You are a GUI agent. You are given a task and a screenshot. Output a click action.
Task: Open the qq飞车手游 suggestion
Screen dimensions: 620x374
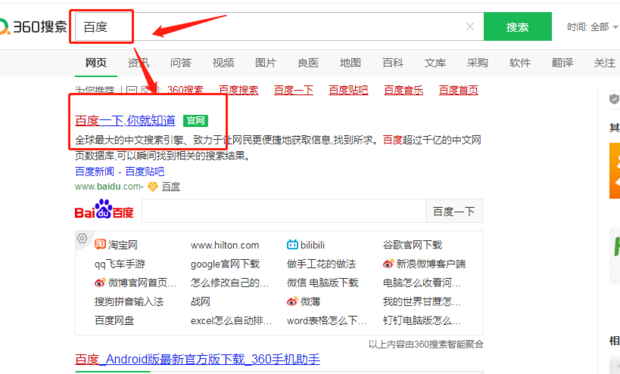tap(119, 264)
